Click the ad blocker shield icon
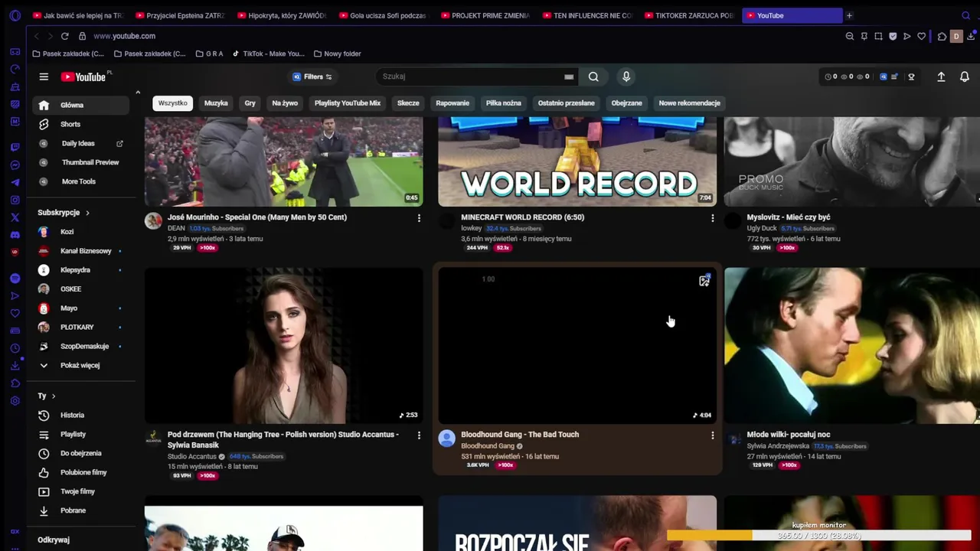Image resolution: width=980 pixels, height=551 pixels. (x=893, y=36)
